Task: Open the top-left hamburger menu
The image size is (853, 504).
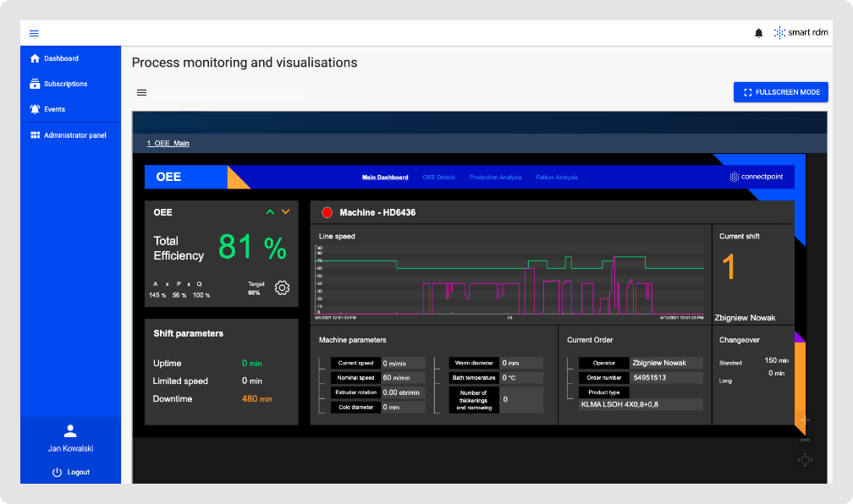Action: (34, 33)
